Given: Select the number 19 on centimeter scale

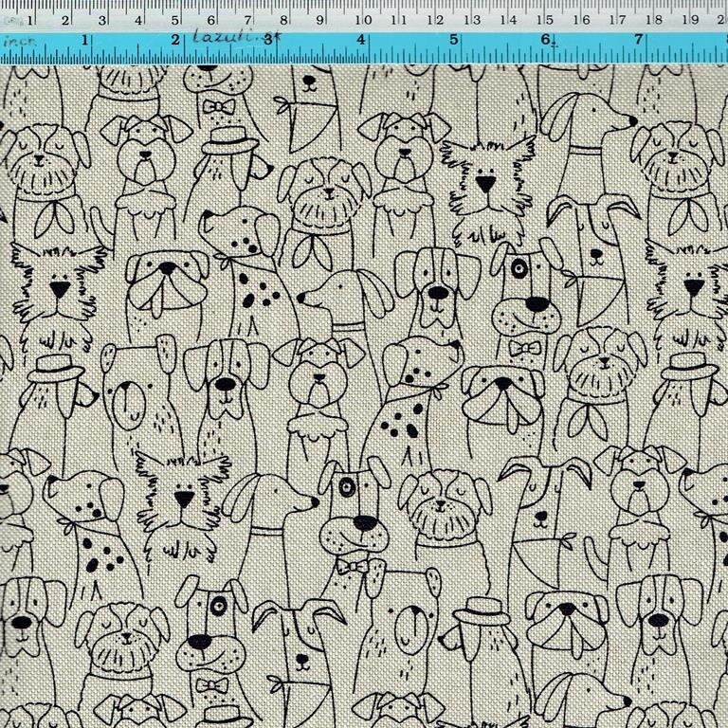Looking at the screenshot, I should [691, 20].
